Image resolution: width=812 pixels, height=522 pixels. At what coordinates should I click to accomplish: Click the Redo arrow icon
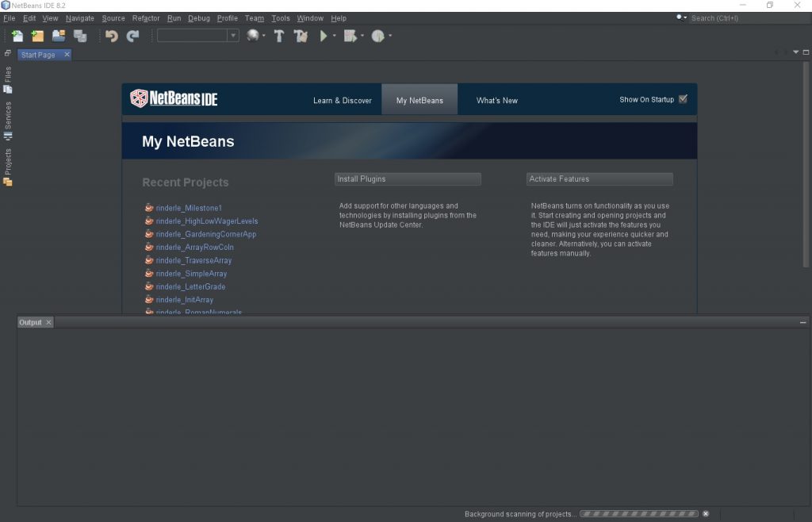point(133,36)
